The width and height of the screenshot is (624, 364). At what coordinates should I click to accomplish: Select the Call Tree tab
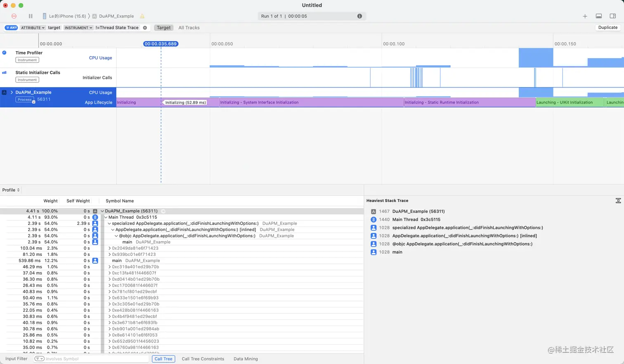(x=163, y=359)
